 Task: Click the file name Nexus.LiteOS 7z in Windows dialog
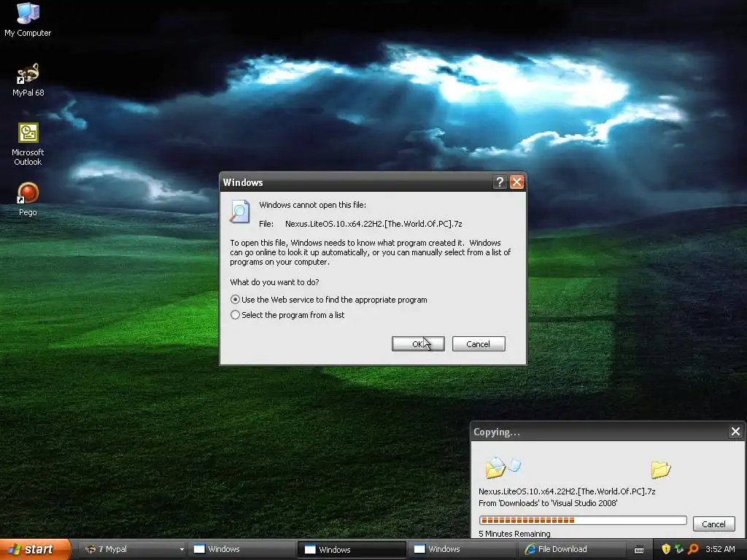tap(373, 224)
